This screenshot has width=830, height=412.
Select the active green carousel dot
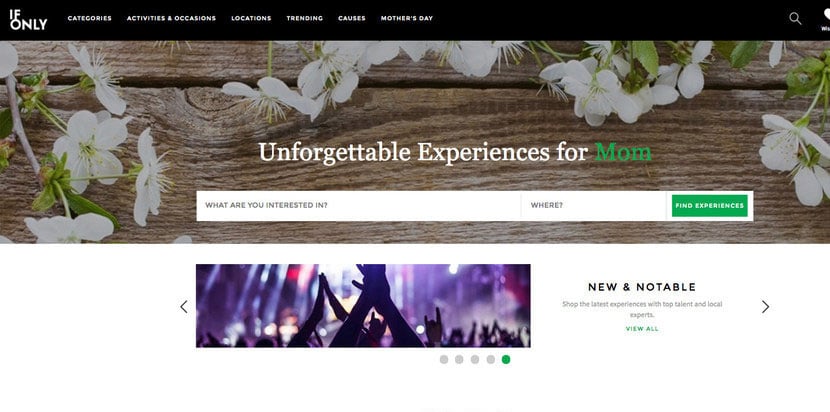tap(506, 360)
